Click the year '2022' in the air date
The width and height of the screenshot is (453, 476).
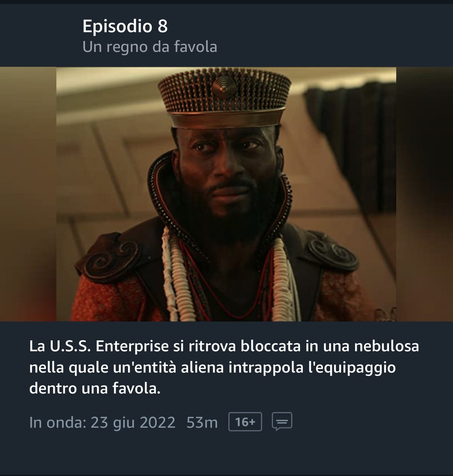157,422
